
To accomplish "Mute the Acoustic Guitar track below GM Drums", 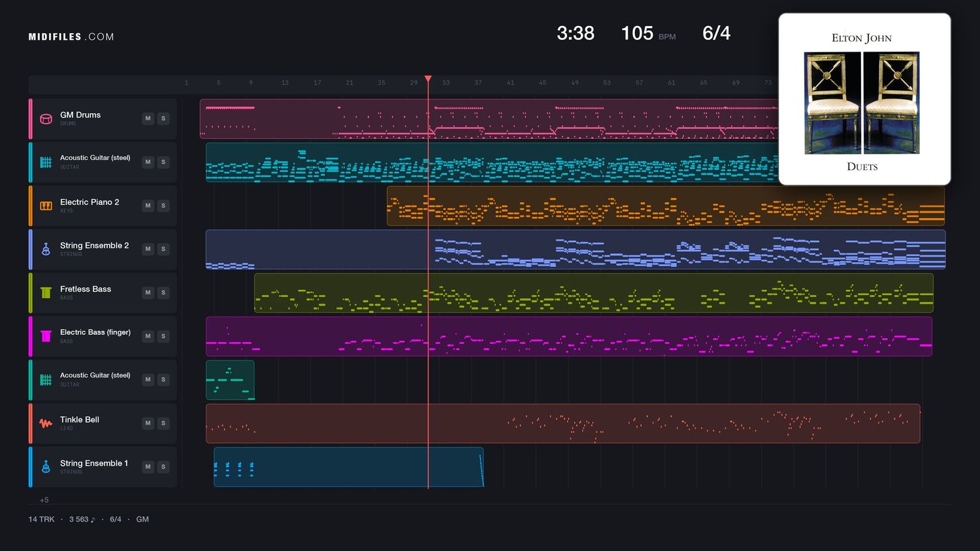I will [148, 162].
